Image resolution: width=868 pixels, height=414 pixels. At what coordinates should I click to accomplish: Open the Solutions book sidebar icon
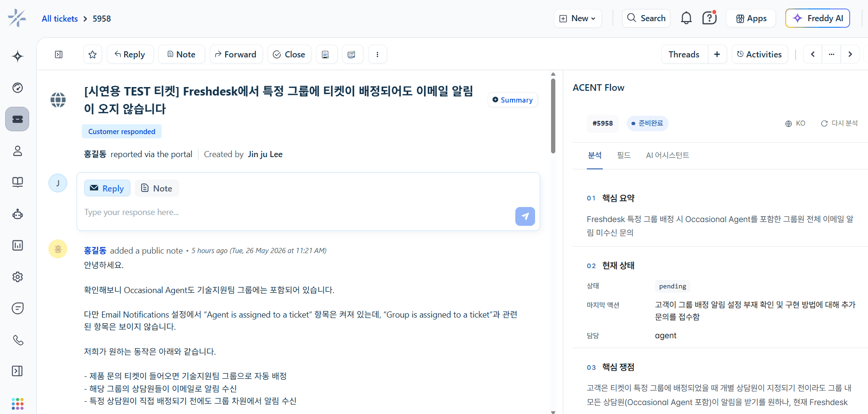(x=17, y=182)
